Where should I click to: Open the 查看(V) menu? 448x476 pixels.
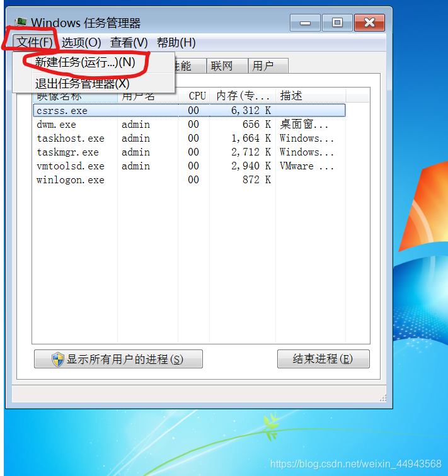129,42
